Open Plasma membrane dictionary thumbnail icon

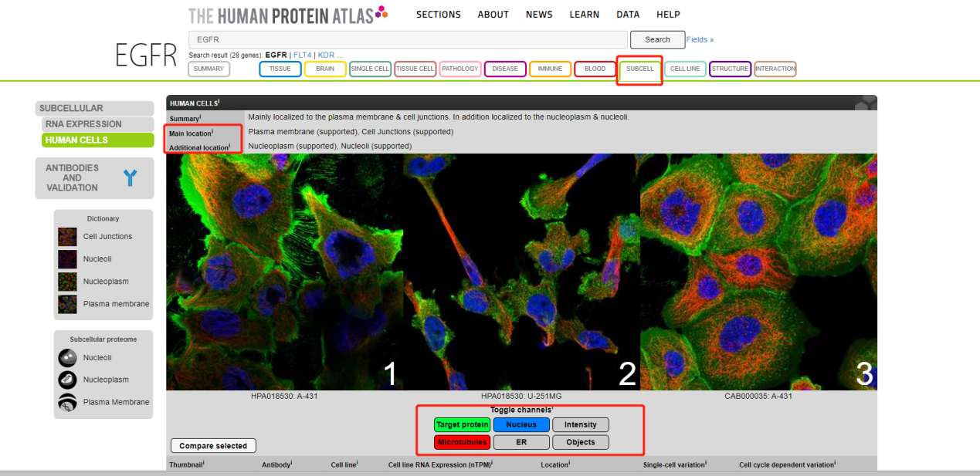pos(67,304)
